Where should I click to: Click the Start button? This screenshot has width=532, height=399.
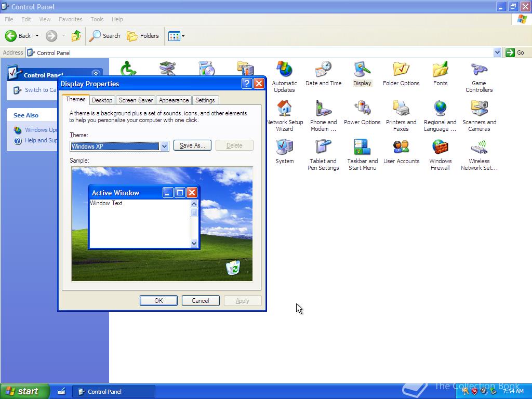(x=24, y=391)
